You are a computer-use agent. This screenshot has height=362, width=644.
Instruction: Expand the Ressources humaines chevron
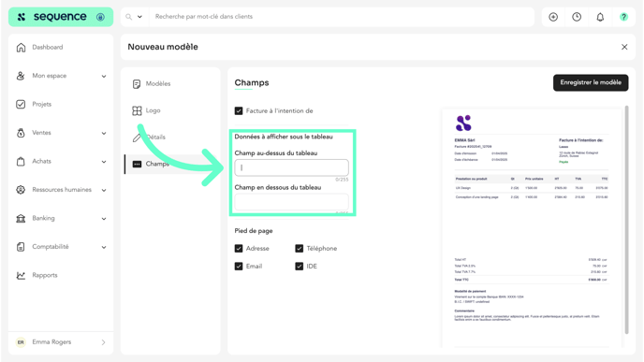[104, 190]
